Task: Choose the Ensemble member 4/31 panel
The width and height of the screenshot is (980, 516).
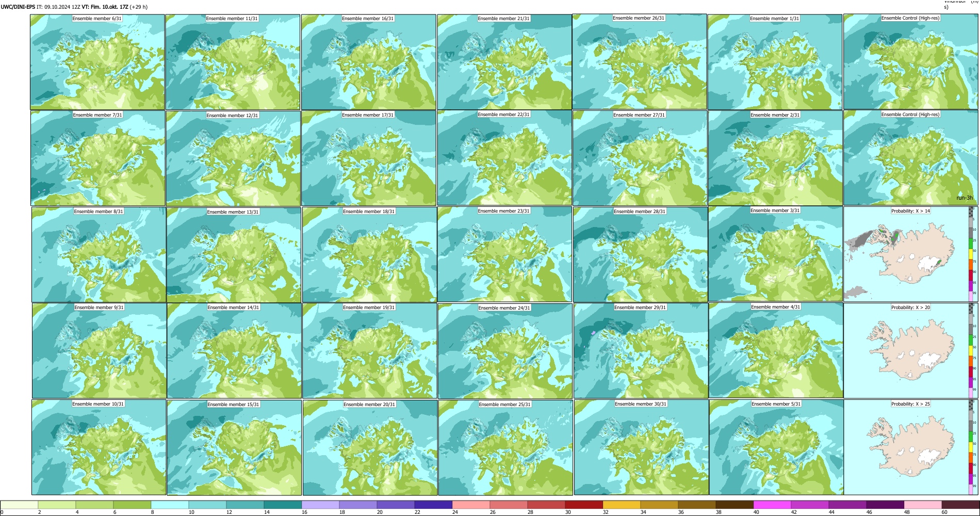Action: 776,350
